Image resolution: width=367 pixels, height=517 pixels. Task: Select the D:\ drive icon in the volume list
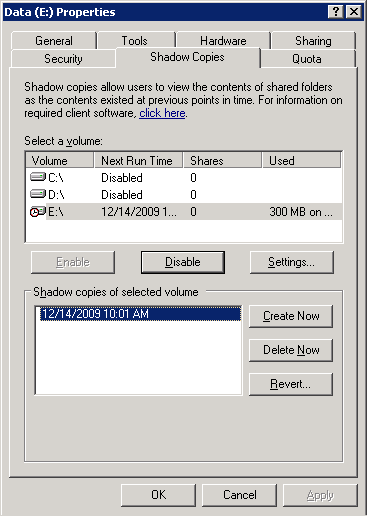pyautogui.click(x=38, y=194)
